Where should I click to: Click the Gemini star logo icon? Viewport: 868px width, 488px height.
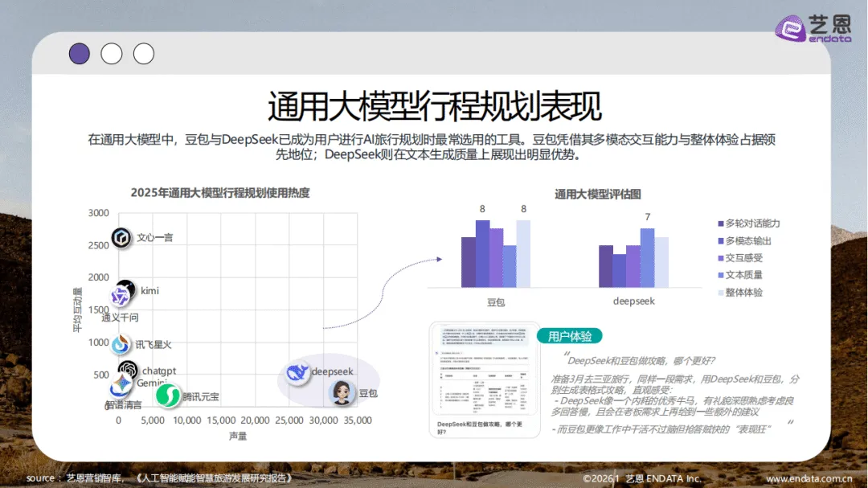(x=121, y=384)
